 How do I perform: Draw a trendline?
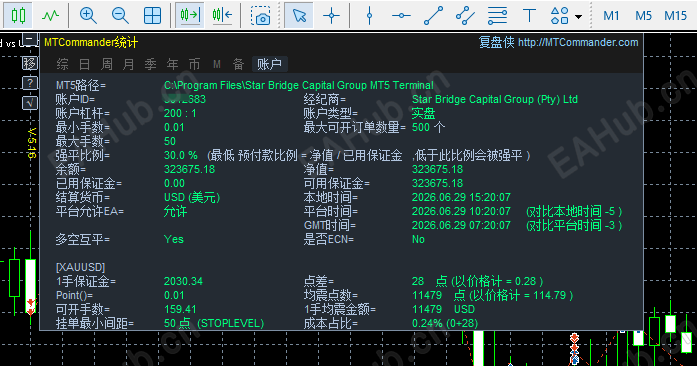pyautogui.click(x=433, y=16)
